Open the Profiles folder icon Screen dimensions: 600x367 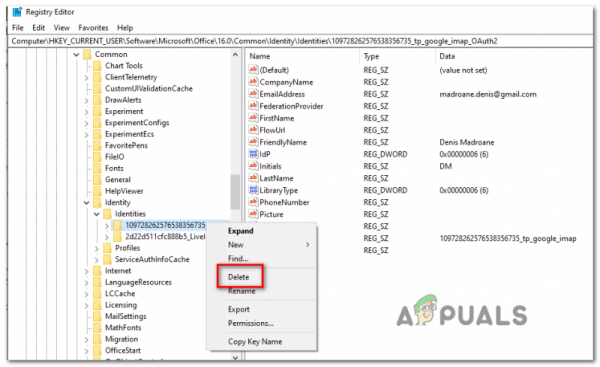point(108,248)
